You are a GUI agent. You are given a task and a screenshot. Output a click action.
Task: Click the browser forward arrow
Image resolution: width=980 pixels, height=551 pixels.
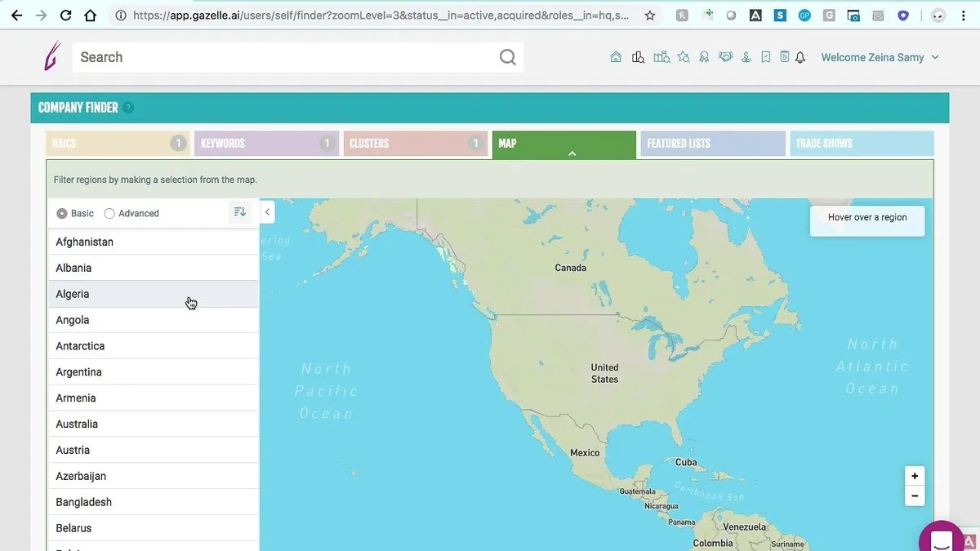coord(41,15)
